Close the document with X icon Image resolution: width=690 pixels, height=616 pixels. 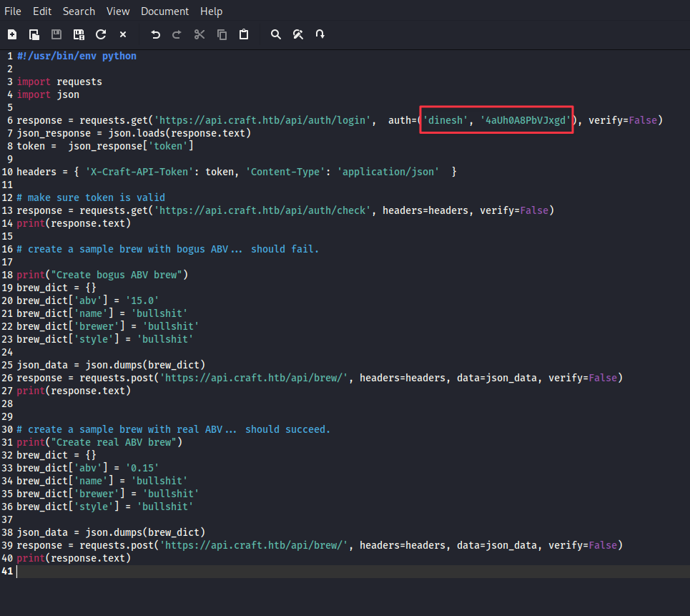coord(123,34)
